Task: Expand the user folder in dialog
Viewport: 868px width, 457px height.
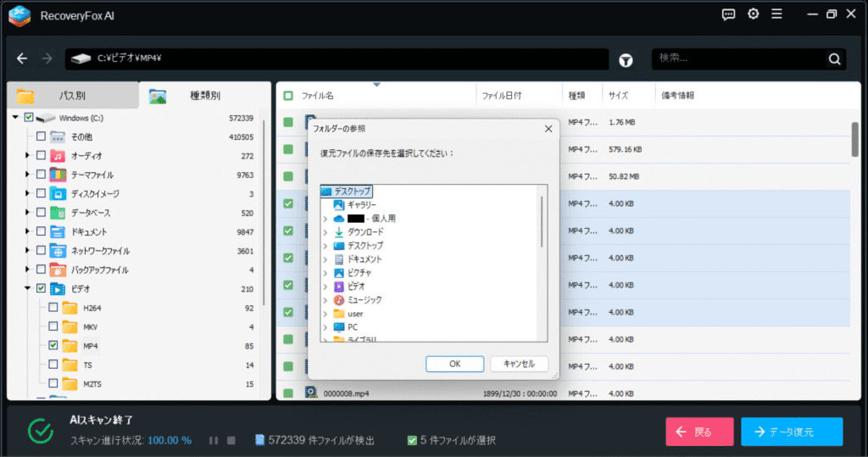Action: [x=325, y=314]
